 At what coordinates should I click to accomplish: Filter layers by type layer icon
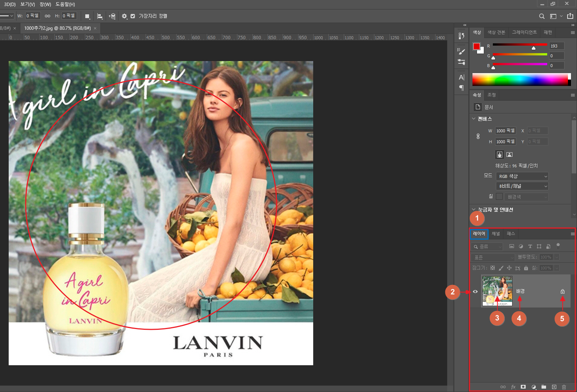(x=530, y=246)
